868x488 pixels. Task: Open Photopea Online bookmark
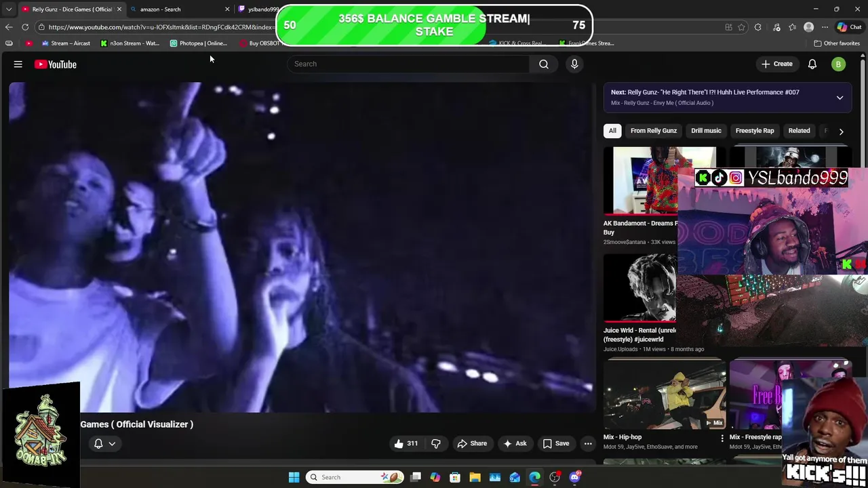pyautogui.click(x=199, y=43)
